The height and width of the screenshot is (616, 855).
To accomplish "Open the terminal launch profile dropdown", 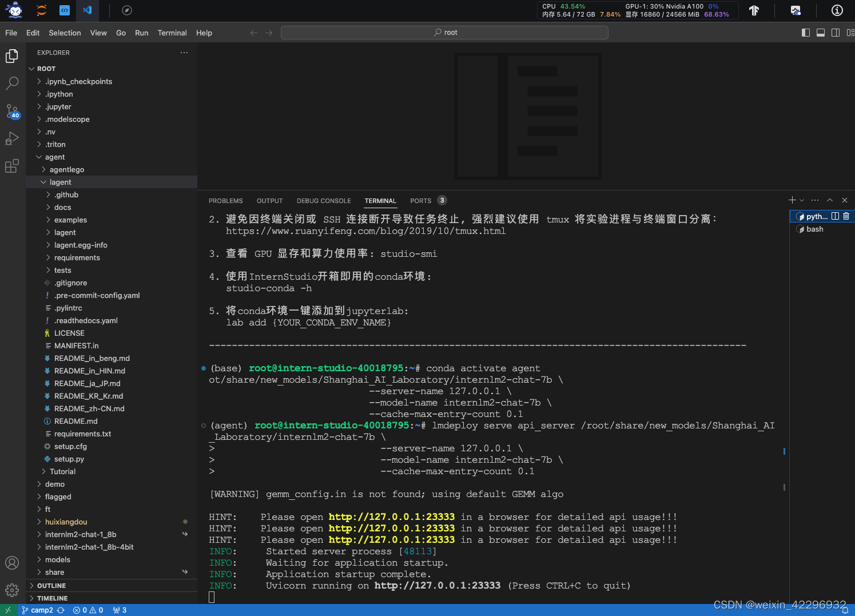I will click(801, 200).
